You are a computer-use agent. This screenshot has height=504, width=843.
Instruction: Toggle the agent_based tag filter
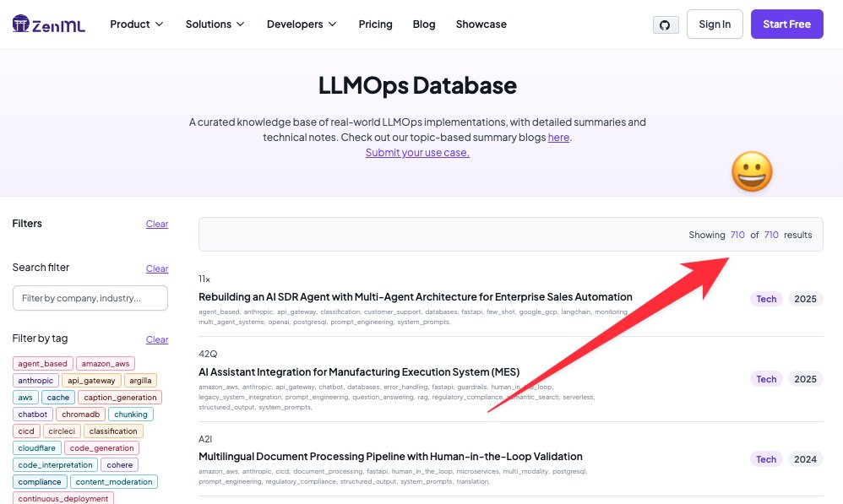tap(42, 364)
